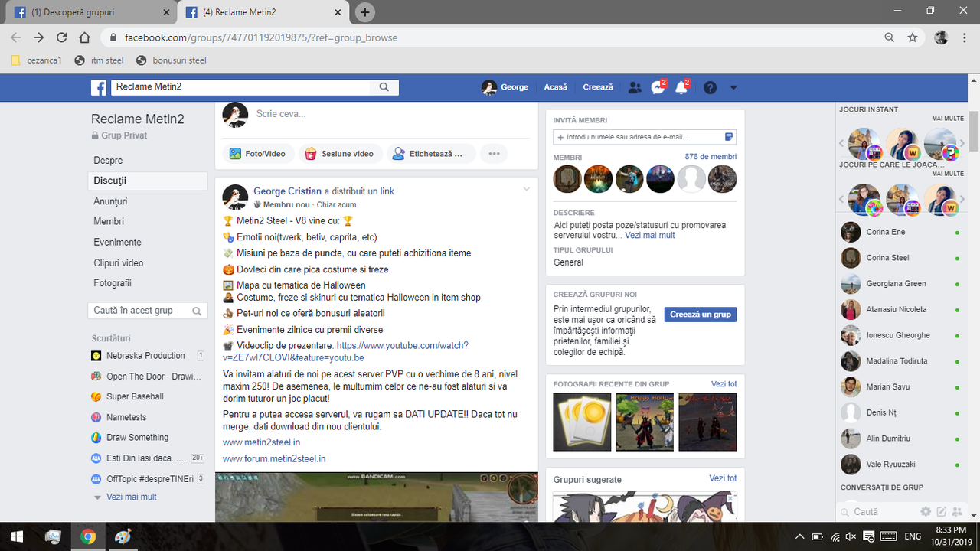Click the new message compose icon in chat

(x=942, y=511)
